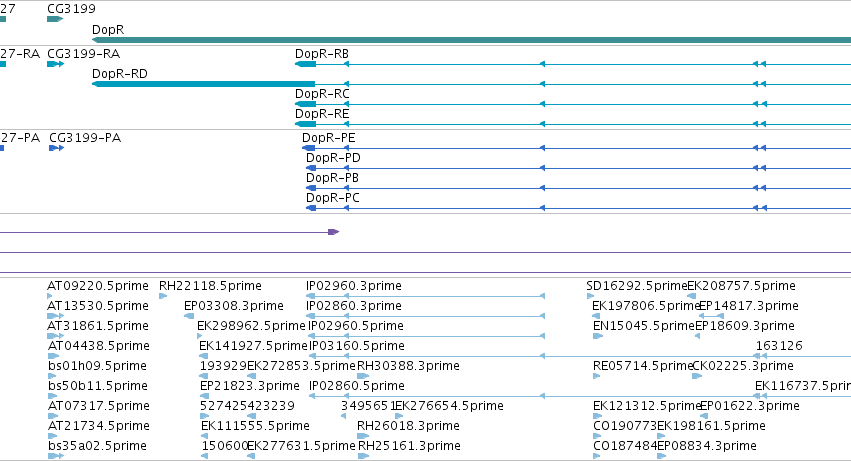Open the CG3199-RA transcript label
Viewport: 851px width, 461px height.
coord(84,54)
